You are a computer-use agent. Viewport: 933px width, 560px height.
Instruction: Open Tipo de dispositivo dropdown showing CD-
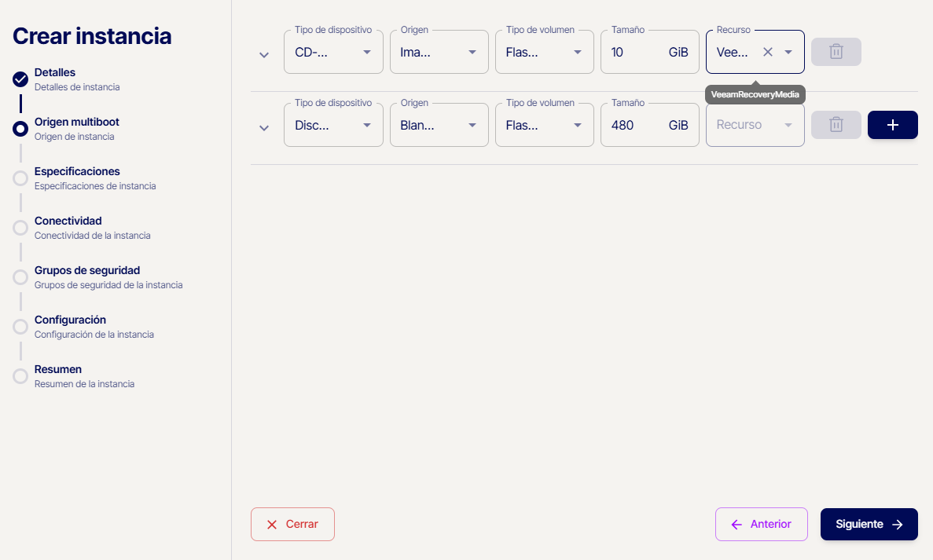pyautogui.click(x=333, y=52)
